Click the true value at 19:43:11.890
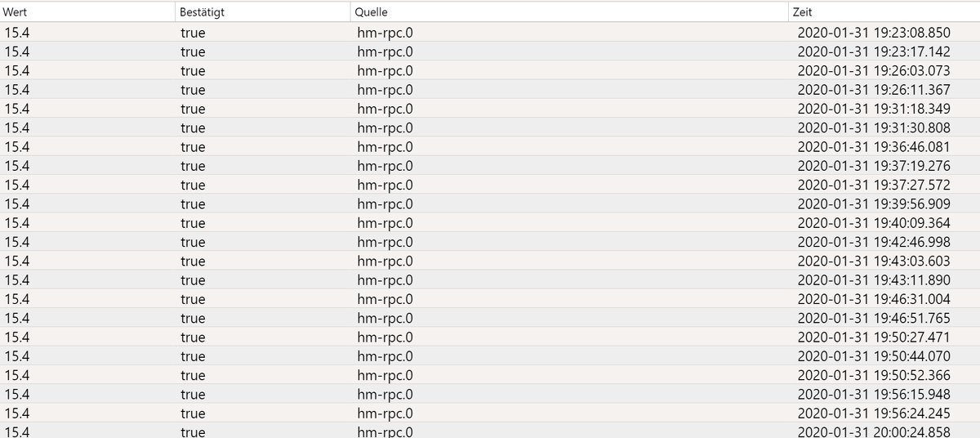Image resolution: width=980 pixels, height=438 pixels. pyautogui.click(x=193, y=280)
